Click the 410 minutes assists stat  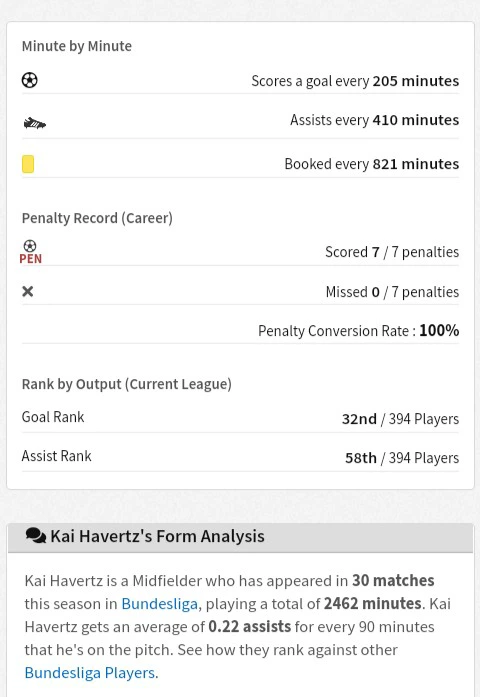coord(416,120)
